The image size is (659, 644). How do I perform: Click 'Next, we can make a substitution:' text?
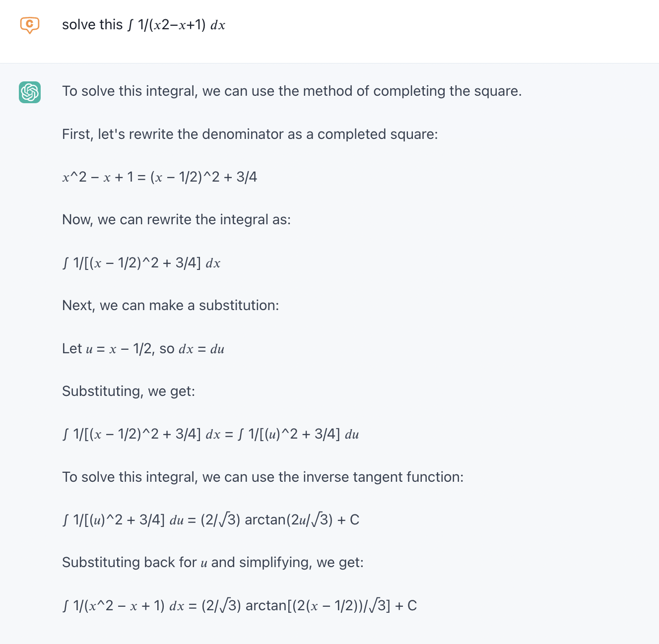click(171, 306)
